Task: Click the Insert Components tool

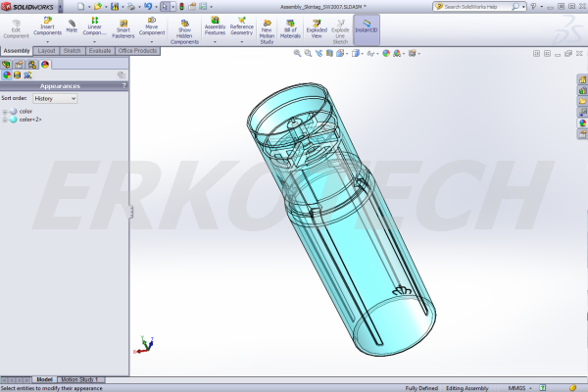Action: (x=47, y=27)
